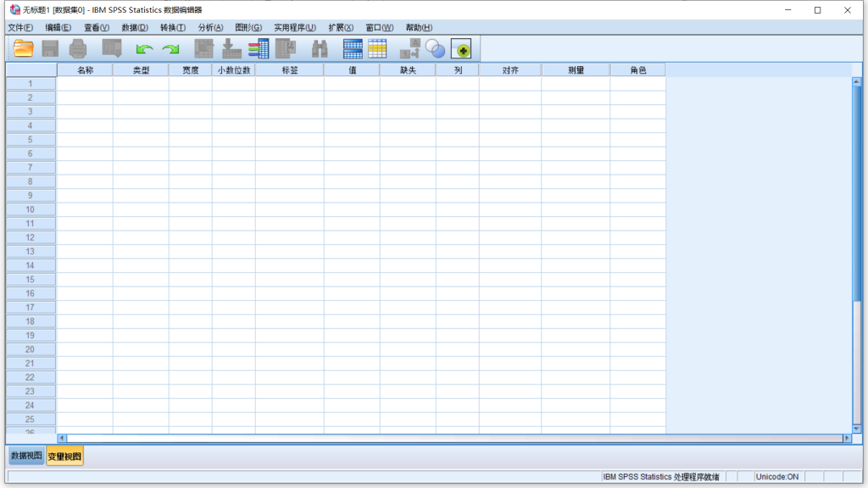Recall recently used dialogs
Viewport: 868px width, 488px height.
110,48
